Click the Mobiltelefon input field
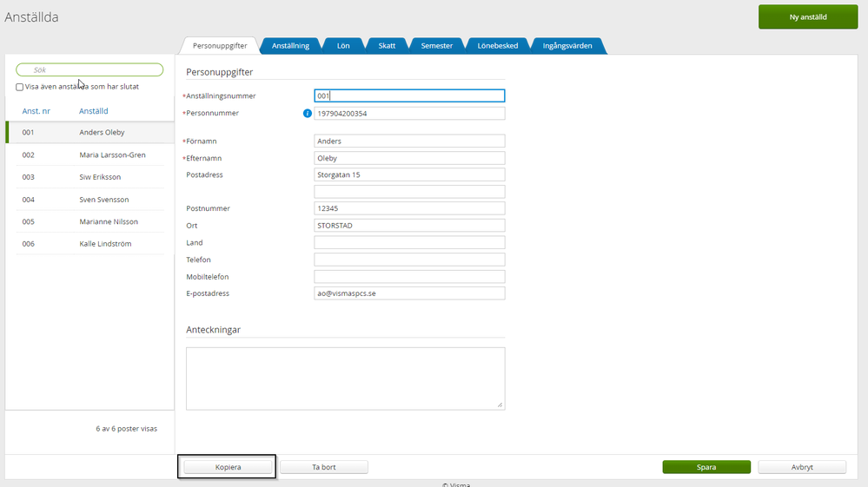 409,277
